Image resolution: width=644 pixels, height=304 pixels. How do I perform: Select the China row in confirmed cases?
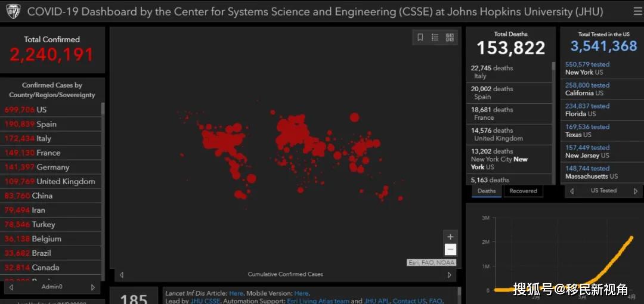[x=51, y=196]
